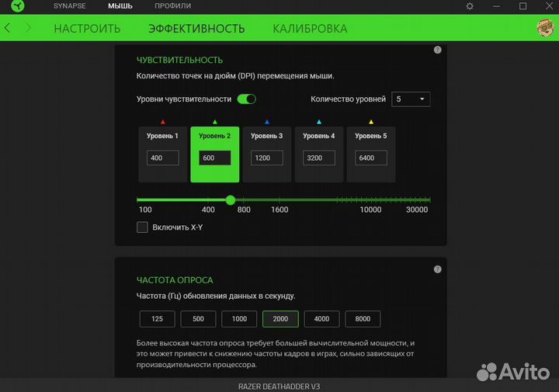Click the 3200 DPI input field

coord(319,158)
